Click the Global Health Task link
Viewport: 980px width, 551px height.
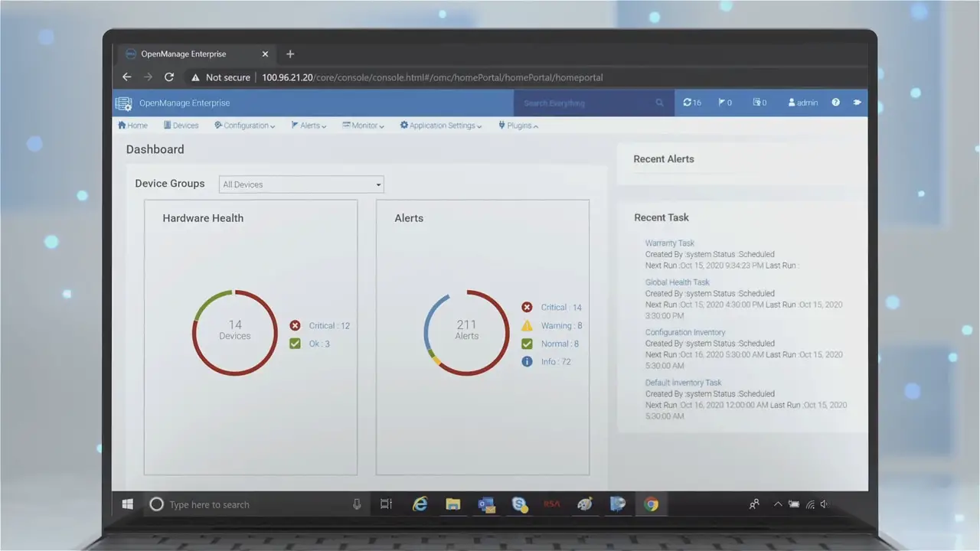(677, 282)
